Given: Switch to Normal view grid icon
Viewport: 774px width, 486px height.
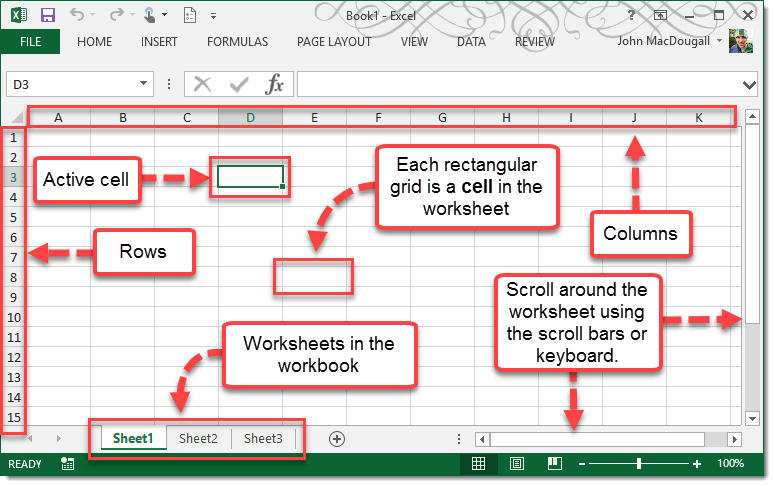Looking at the screenshot, I should click(478, 463).
